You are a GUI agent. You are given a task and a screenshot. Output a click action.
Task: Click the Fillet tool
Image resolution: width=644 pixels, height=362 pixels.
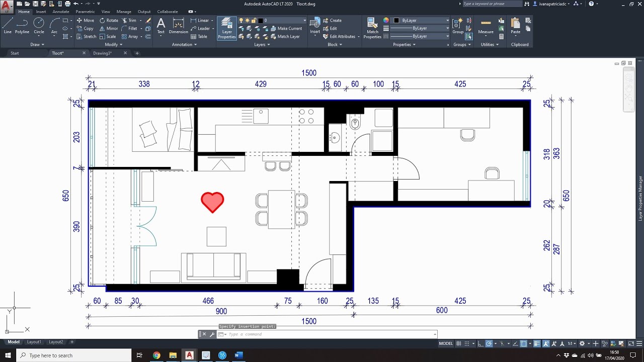pos(129,29)
